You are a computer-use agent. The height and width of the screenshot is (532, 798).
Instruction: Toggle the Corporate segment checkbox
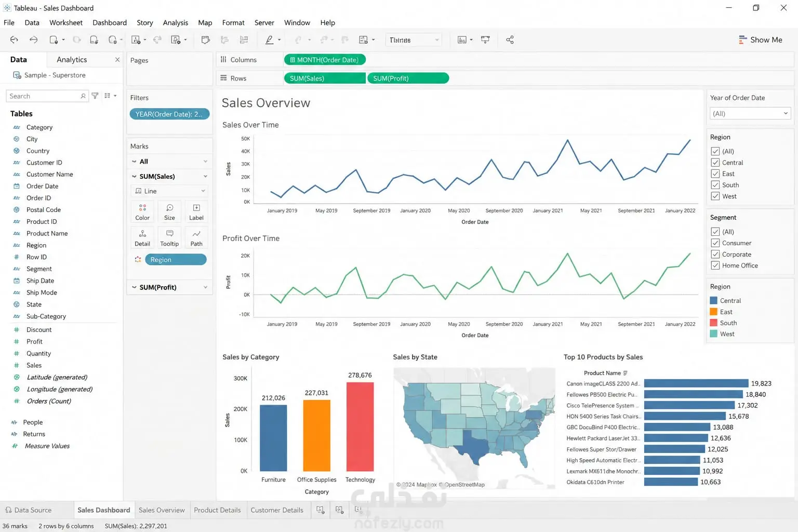click(715, 254)
